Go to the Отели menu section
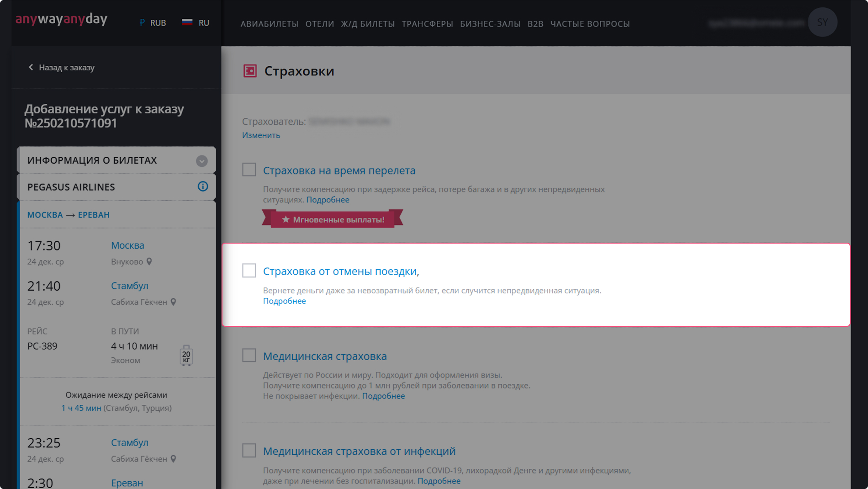The height and width of the screenshot is (489, 868). [x=319, y=24]
